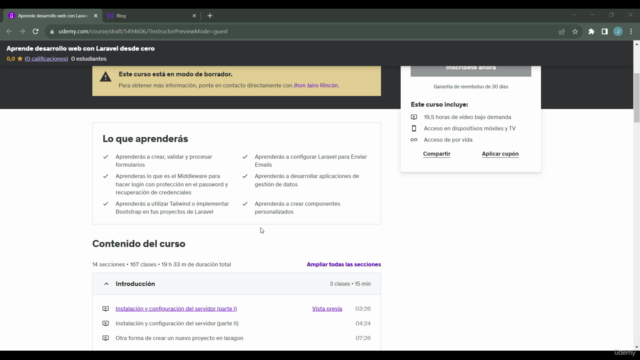Switch to the Blog tab
This screenshot has height=360, width=640.
[x=151, y=16]
